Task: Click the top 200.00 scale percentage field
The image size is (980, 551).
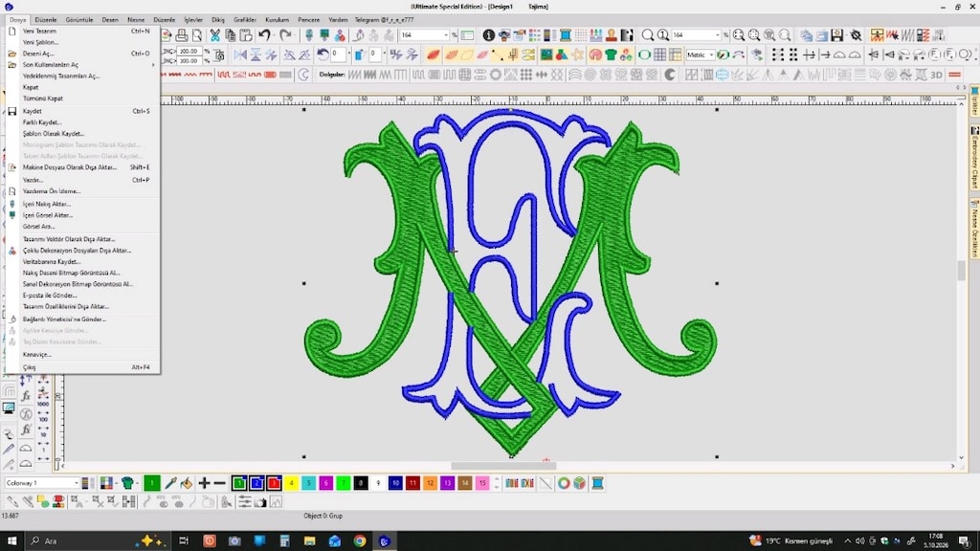Action: [189, 52]
